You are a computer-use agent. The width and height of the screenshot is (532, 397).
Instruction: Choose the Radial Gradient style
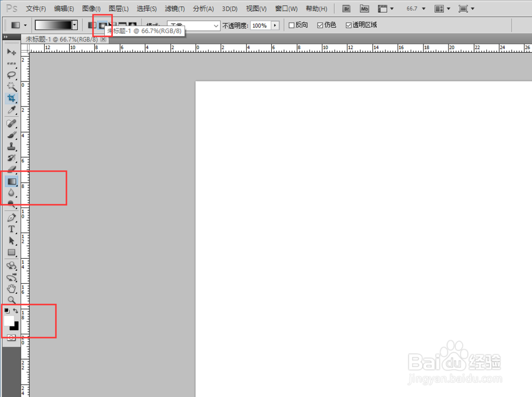tap(102, 25)
